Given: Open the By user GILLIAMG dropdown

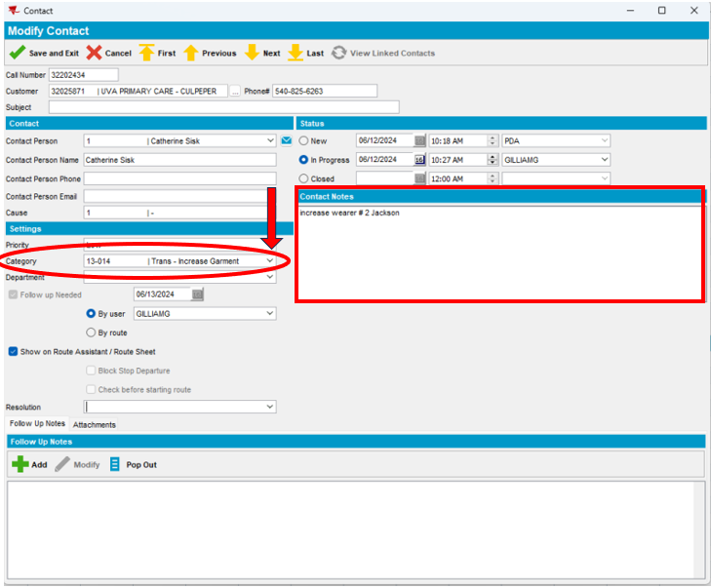Looking at the screenshot, I should tap(270, 314).
